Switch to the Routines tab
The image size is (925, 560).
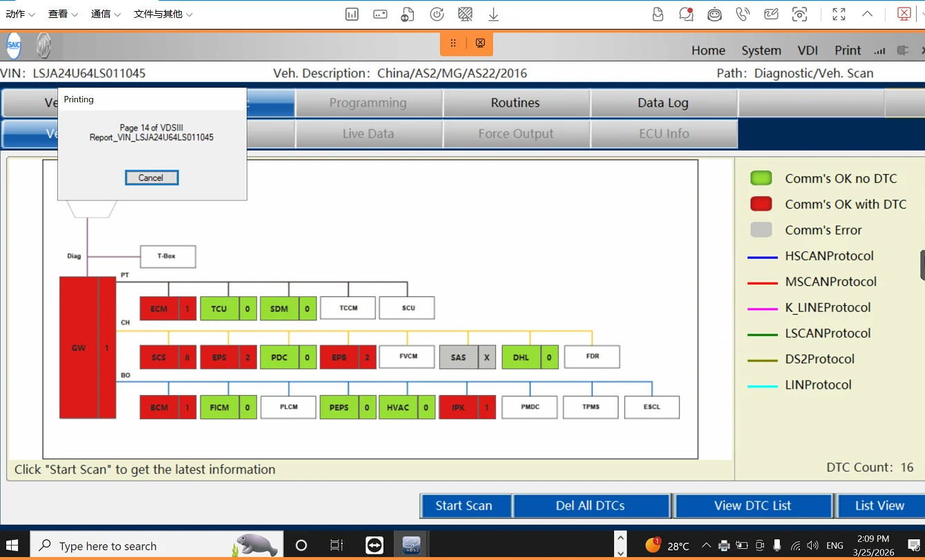pyautogui.click(x=515, y=103)
